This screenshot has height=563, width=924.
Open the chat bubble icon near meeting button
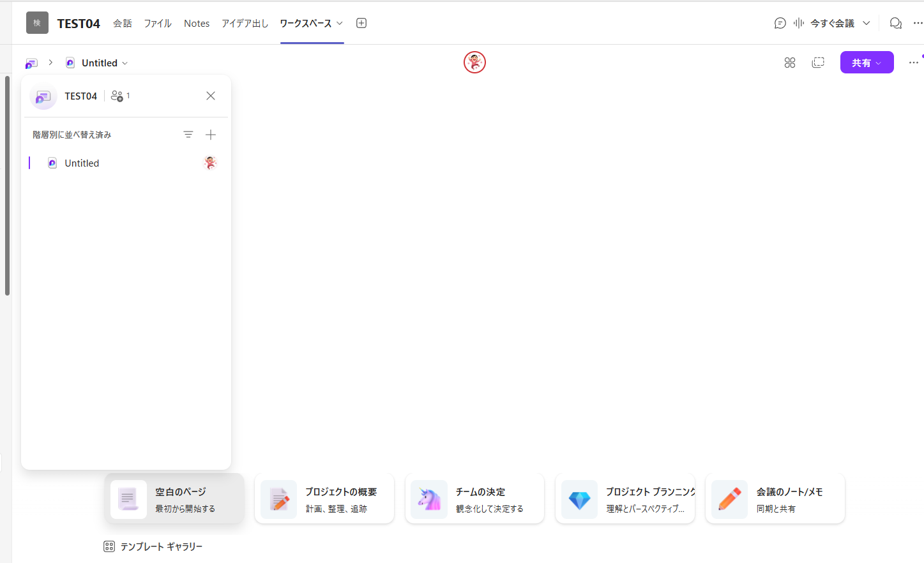click(780, 23)
